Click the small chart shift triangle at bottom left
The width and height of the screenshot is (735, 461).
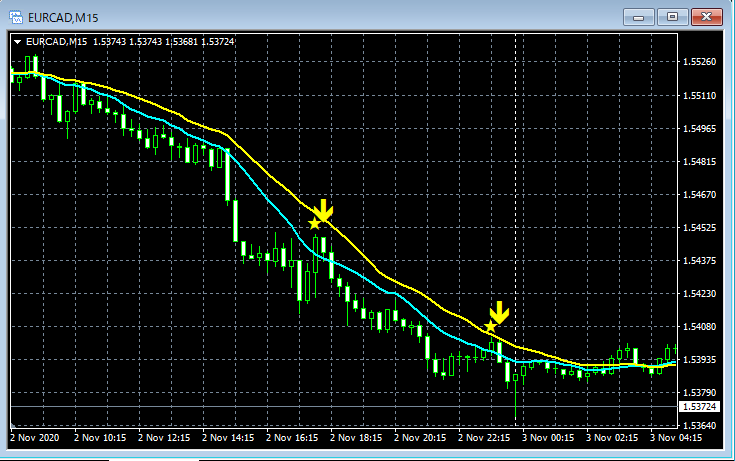tap(13, 426)
